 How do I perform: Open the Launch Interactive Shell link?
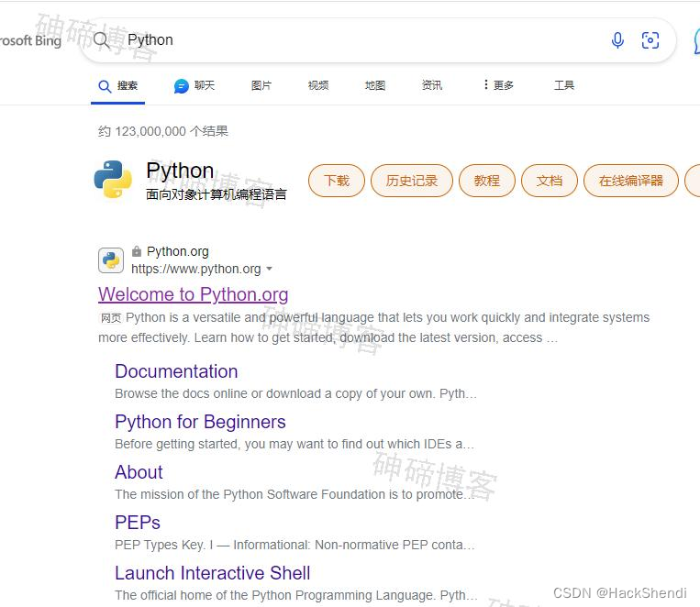tap(213, 573)
